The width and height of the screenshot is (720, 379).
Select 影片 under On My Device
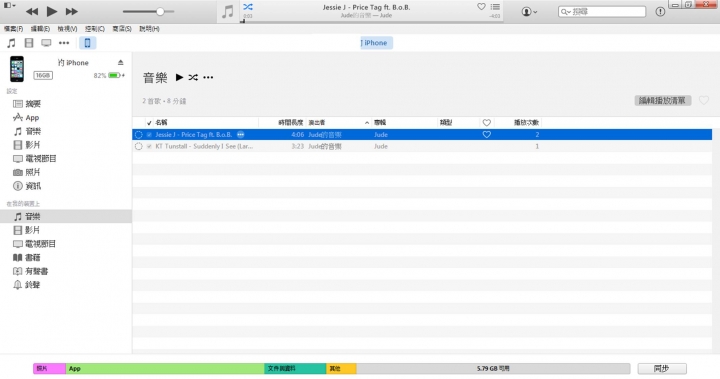[x=27, y=230]
